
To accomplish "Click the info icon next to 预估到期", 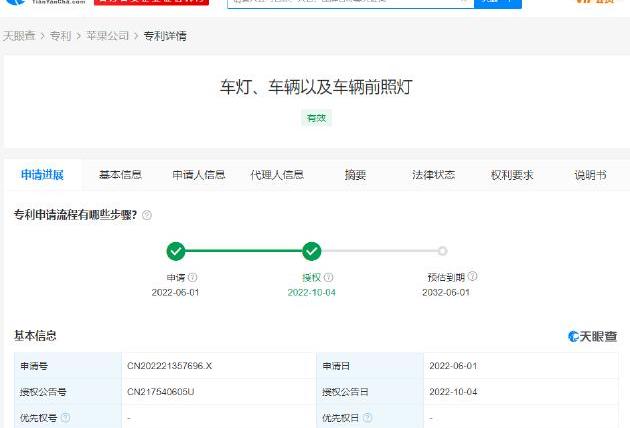I will pos(473,276).
